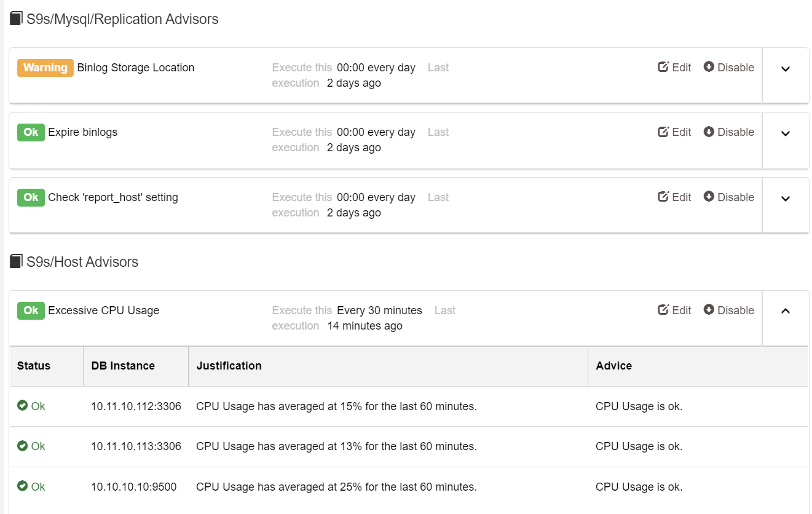Click the Expire binlogs advisor title
The image size is (812, 514).
[83, 132]
